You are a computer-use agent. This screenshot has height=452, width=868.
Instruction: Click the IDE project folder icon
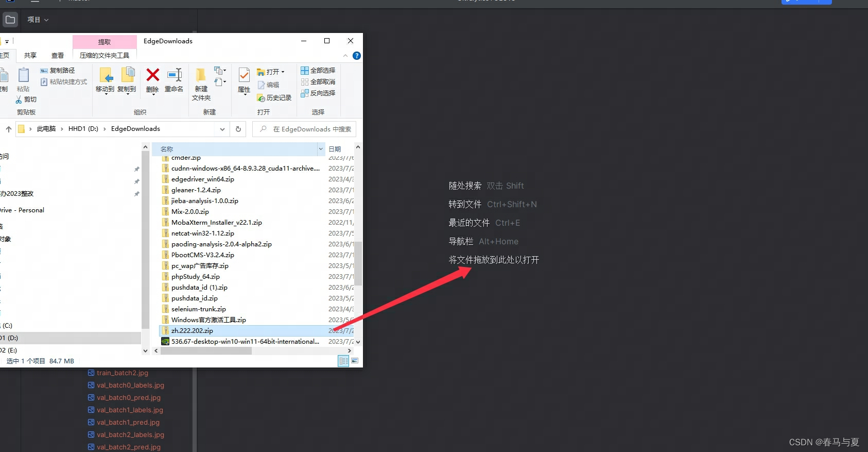click(10, 20)
